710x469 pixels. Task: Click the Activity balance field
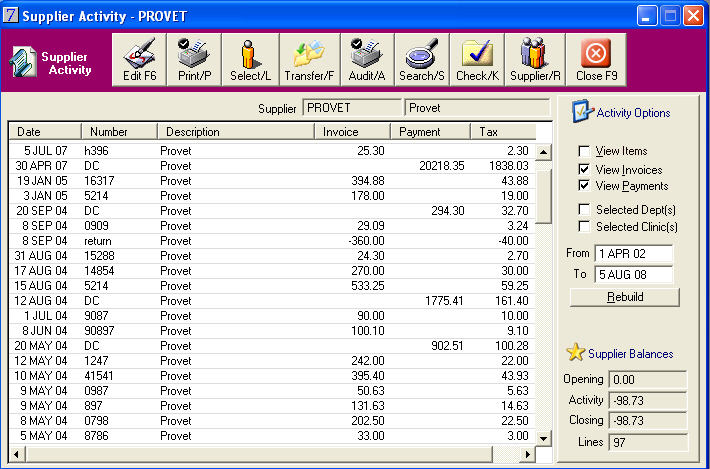[x=648, y=401]
